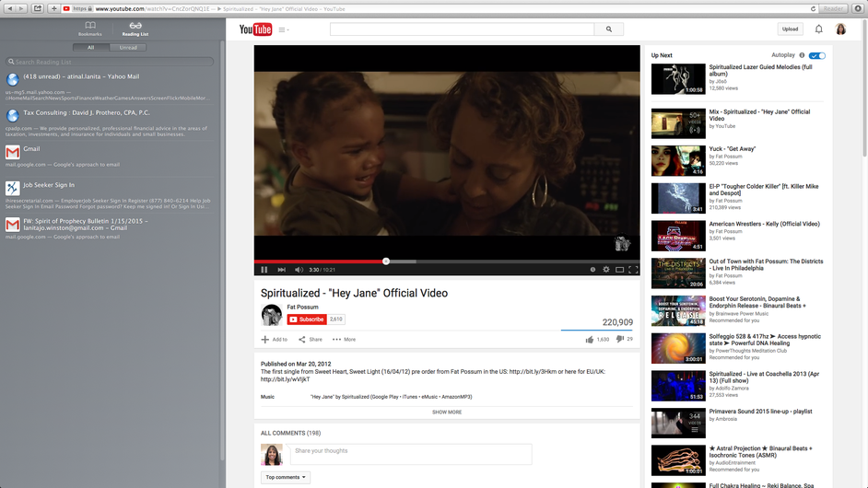
Task: Click the page vertical scrollbar
Action: (864, 88)
